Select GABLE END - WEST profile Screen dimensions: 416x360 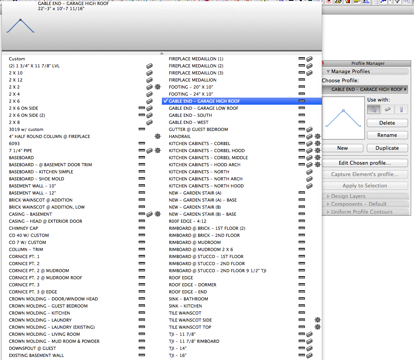point(189,122)
